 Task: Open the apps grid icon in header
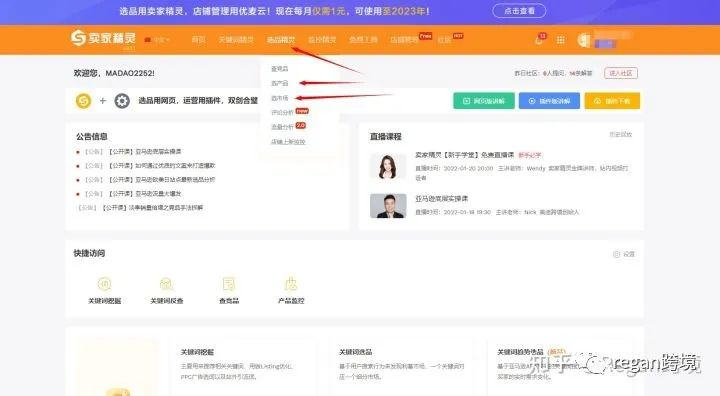(561, 40)
